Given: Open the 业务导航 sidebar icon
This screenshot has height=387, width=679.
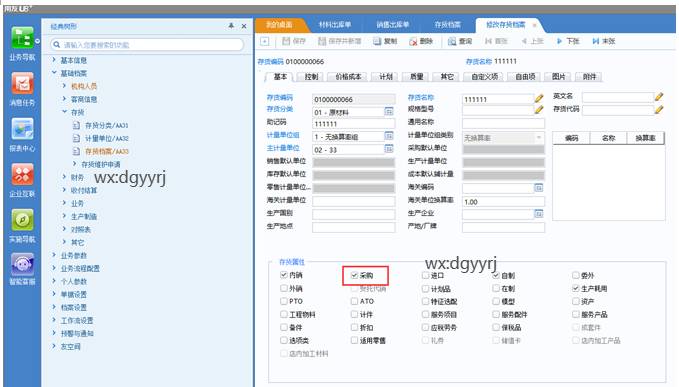Looking at the screenshot, I should pos(22,39).
